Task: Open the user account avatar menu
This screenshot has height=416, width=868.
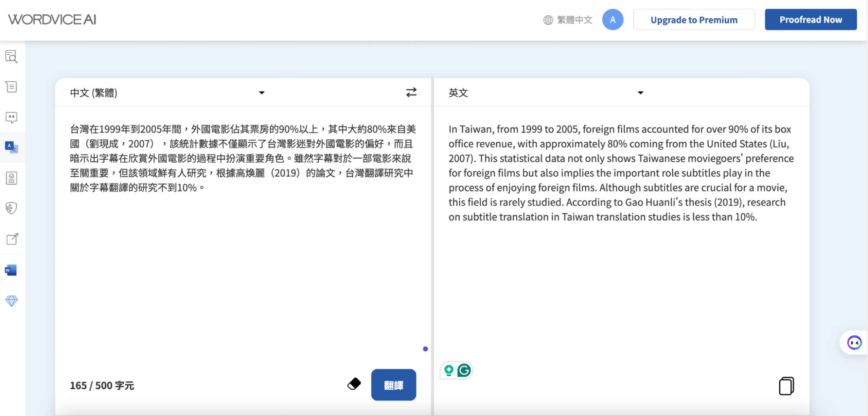Action: [612, 20]
